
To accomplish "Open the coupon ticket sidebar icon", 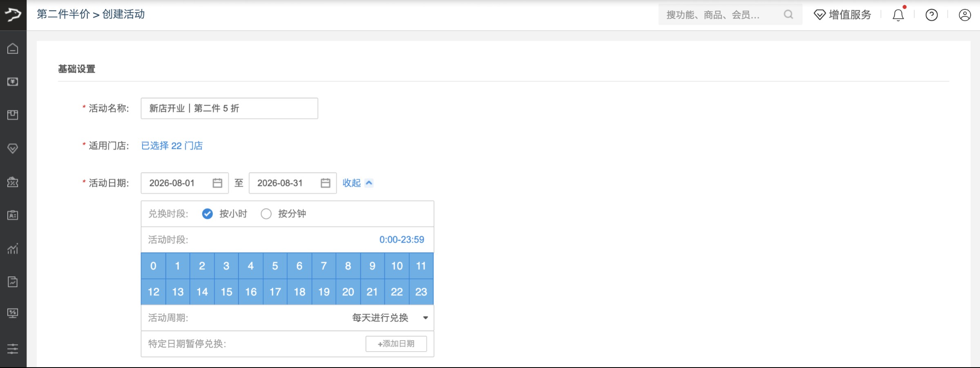I will point(13,182).
